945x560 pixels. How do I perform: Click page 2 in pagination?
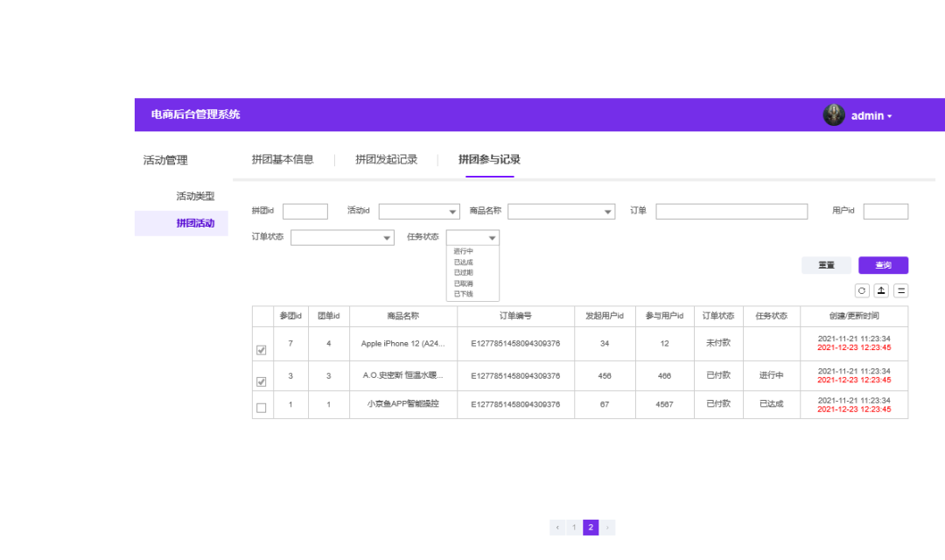pos(591,528)
